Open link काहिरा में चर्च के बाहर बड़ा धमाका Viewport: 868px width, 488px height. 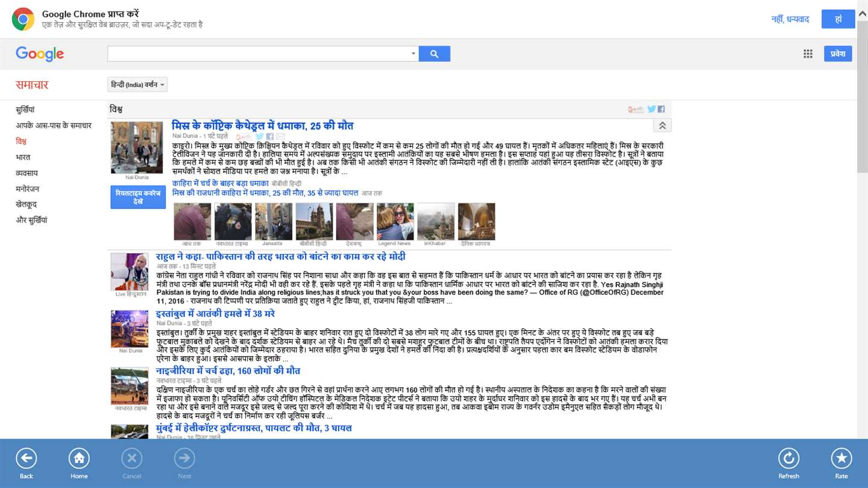tap(221, 183)
